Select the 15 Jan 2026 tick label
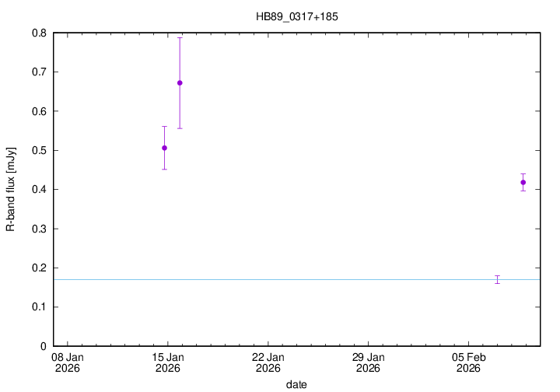Image resolution: width=560 pixels, height=392 pixels. tap(167, 362)
